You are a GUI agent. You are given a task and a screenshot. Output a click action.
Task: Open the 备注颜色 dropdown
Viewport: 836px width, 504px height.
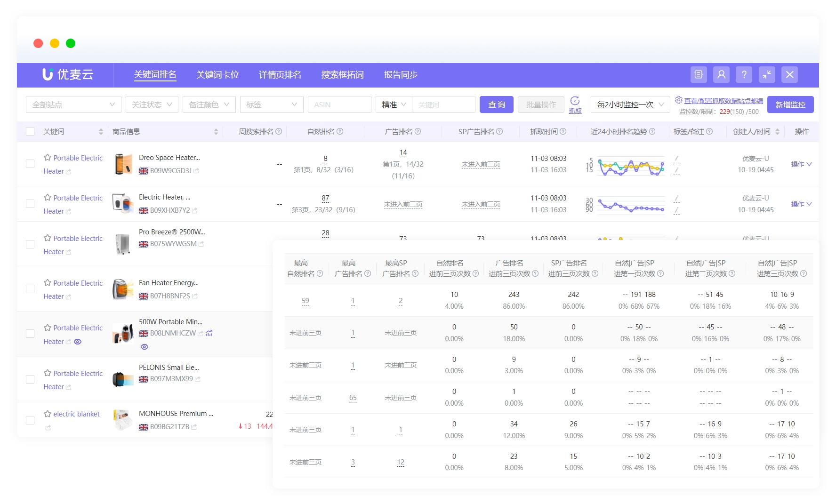[x=209, y=104]
